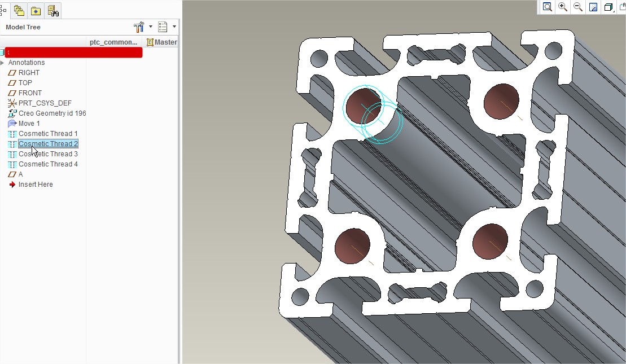
Task: Click the Master header label
Action: click(164, 42)
